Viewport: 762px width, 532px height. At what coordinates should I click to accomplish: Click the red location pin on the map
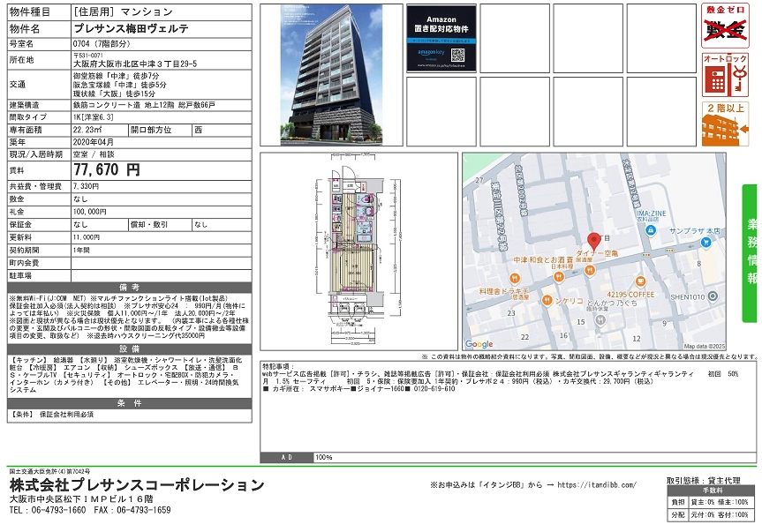pyautogui.click(x=593, y=241)
